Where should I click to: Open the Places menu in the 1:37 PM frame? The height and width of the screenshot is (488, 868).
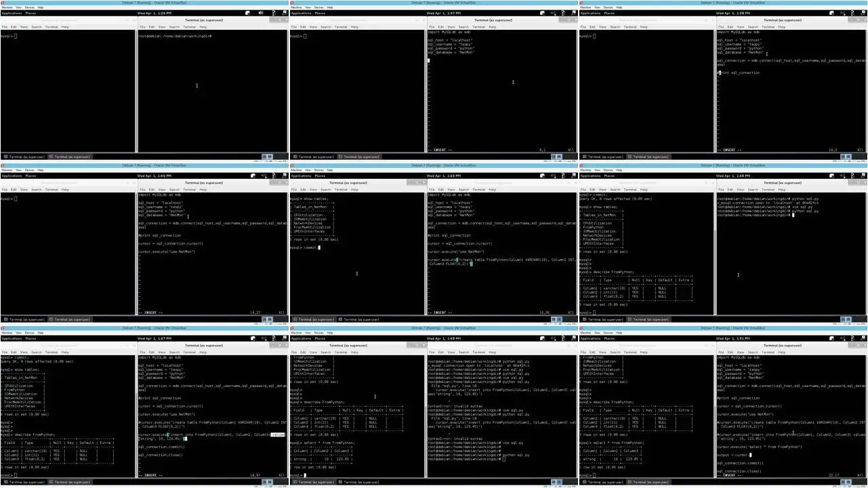320,13
